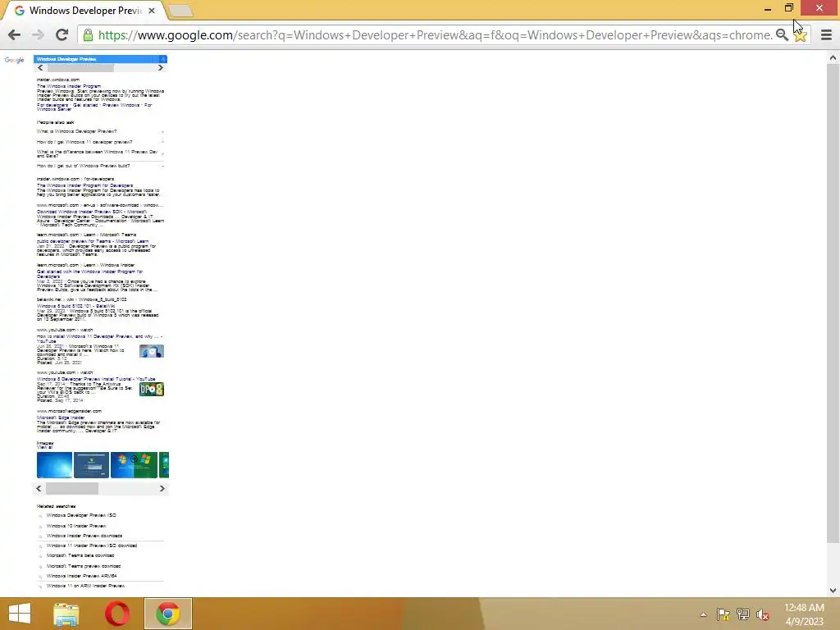The height and width of the screenshot is (630, 840).
Task: Click the page vertical scrollbar thumb
Action: click(833, 303)
